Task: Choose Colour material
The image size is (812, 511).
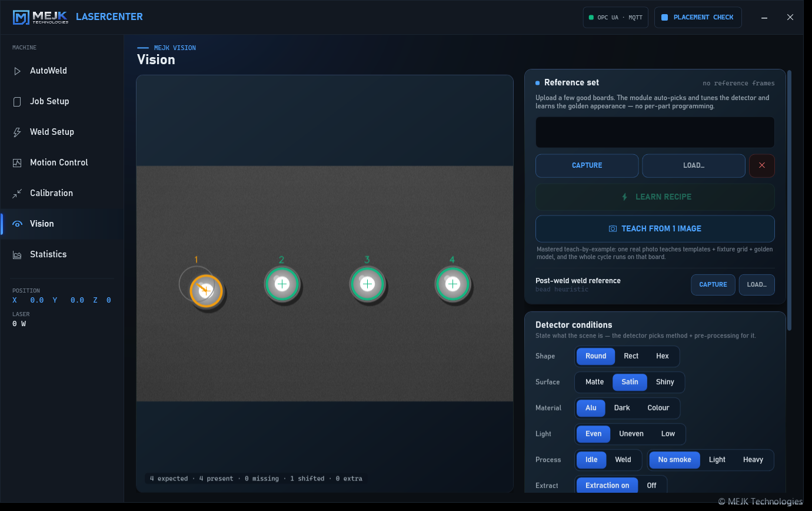Action: pyautogui.click(x=658, y=408)
